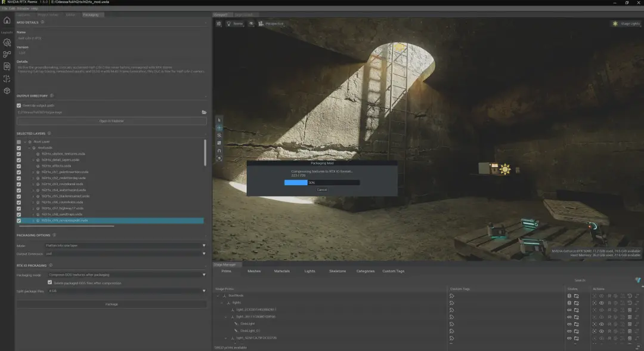The width and height of the screenshot is (644, 351).
Task: Collapse the lights node in Stage Prims
Action: click(222, 303)
